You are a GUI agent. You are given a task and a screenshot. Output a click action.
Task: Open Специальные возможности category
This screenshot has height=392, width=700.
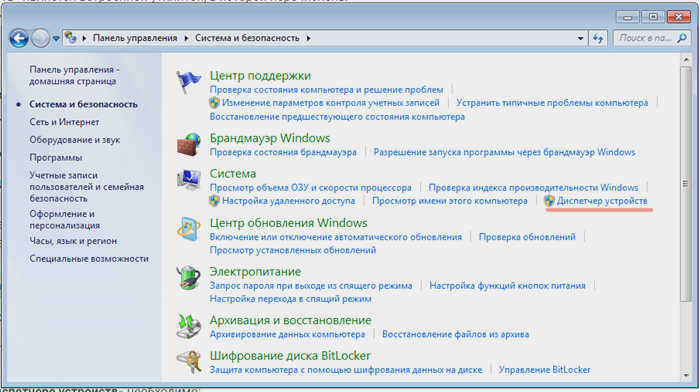pos(89,259)
